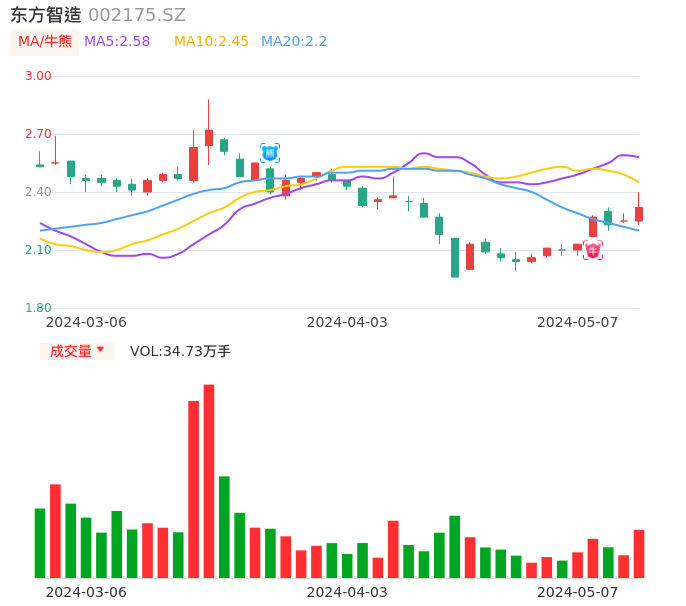Click the 1.80 price axis label
686x606 pixels.
click(x=38, y=308)
